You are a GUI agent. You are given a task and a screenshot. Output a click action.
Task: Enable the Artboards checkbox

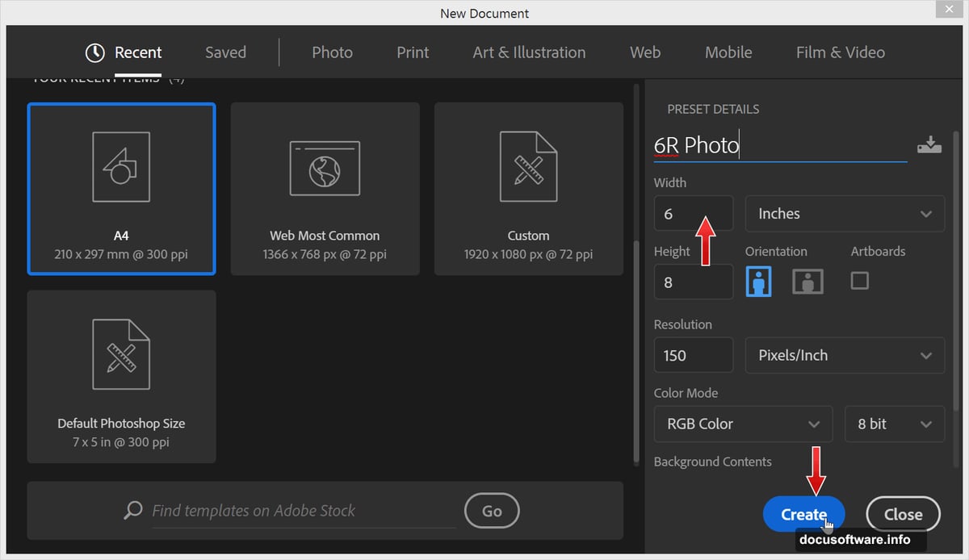click(x=859, y=281)
